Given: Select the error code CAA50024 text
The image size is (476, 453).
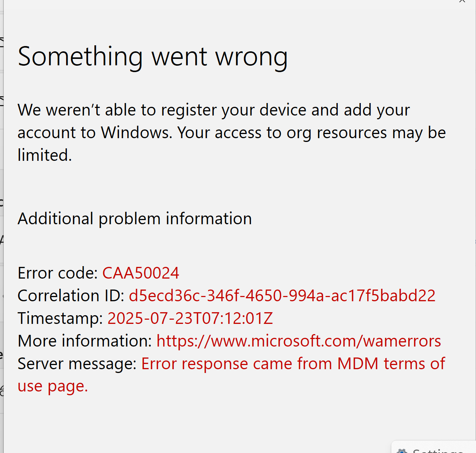Looking at the screenshot, I should click(141, 273).
